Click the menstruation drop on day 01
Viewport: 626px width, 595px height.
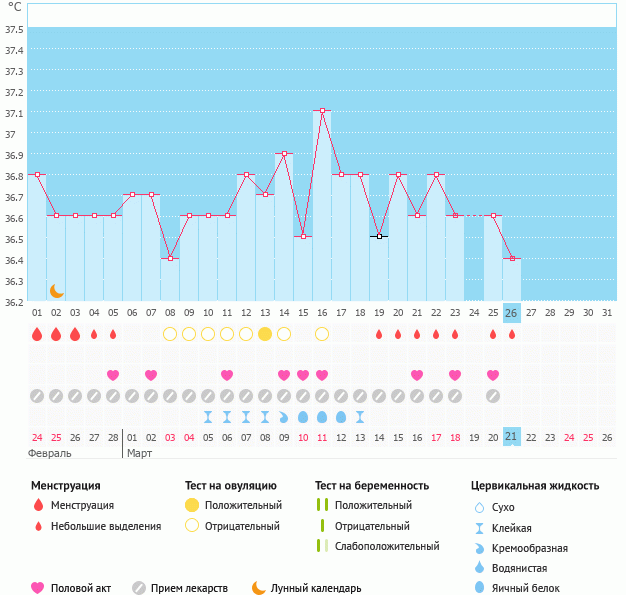click(37, 334)
